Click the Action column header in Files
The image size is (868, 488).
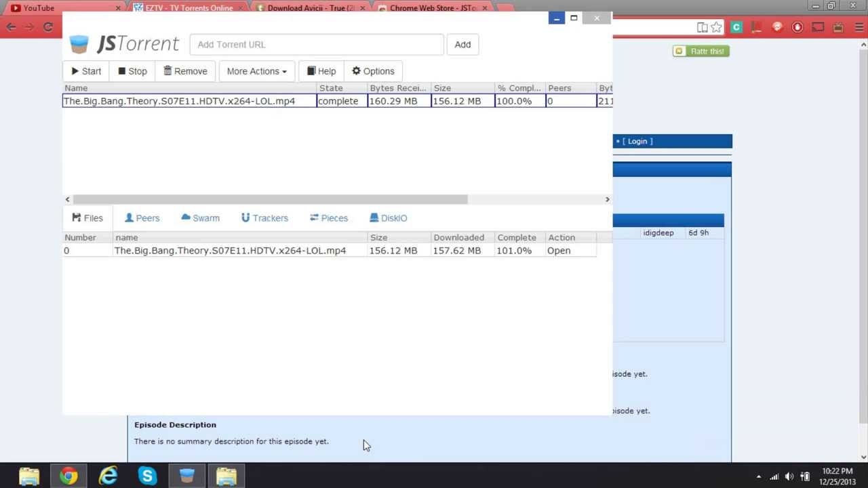[x=571, y=238]
